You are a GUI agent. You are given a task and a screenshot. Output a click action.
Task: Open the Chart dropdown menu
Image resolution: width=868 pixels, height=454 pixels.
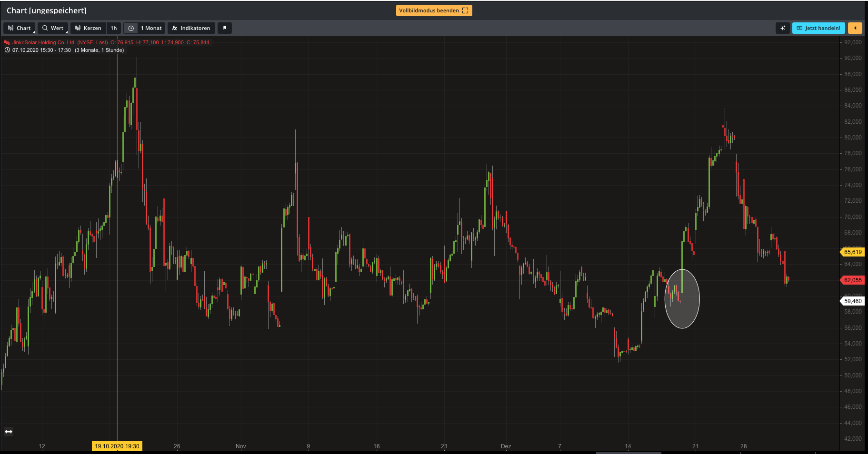[19, 28]
